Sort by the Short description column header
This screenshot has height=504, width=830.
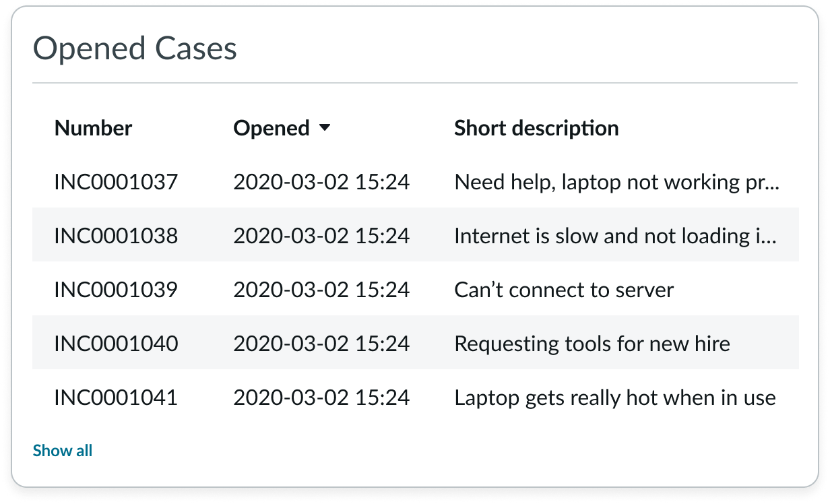point(536,128)
